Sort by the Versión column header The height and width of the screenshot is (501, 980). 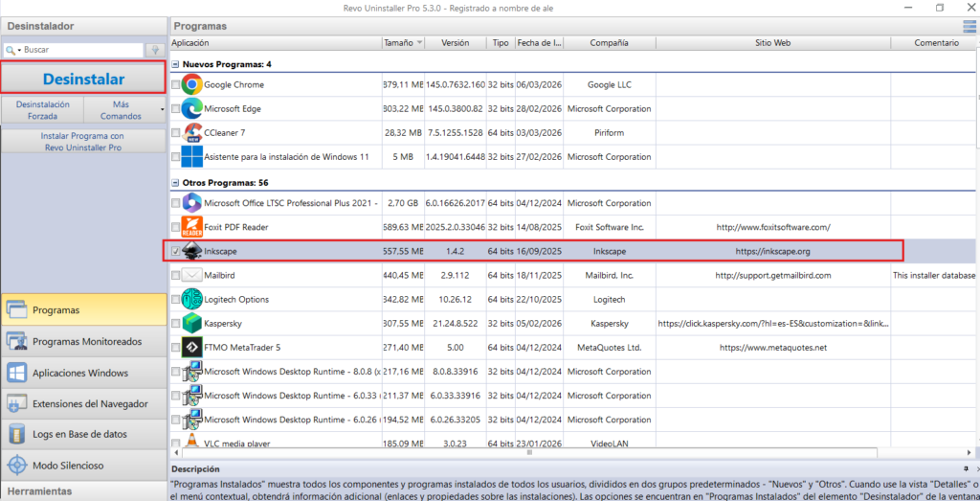pos(455,43)
